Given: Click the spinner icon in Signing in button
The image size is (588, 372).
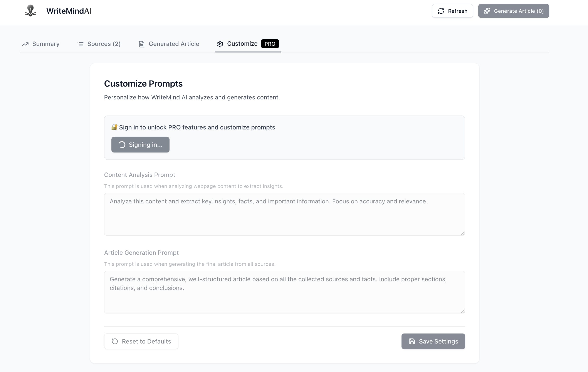Looking at the screenshot, I should coord(122,145).
